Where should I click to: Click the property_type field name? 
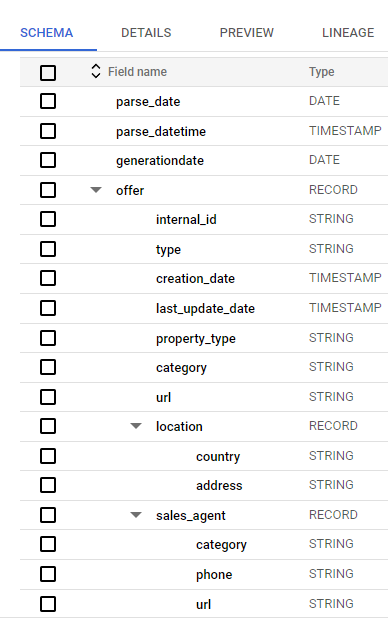196,338
